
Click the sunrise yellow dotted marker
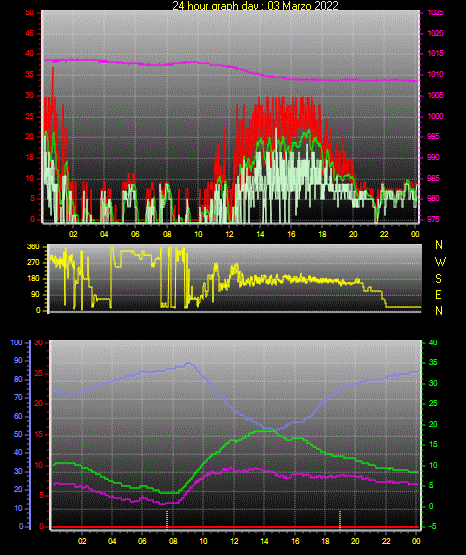167,519
